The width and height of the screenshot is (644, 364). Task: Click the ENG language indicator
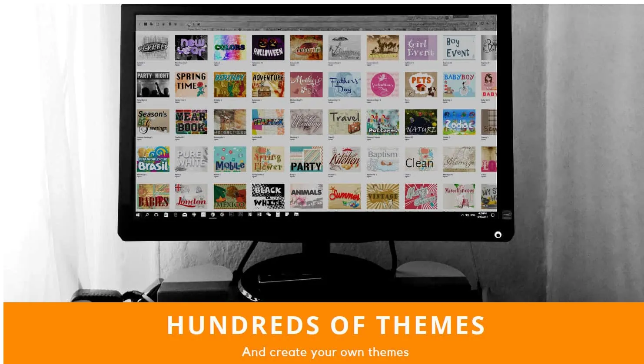click(473, 215)
